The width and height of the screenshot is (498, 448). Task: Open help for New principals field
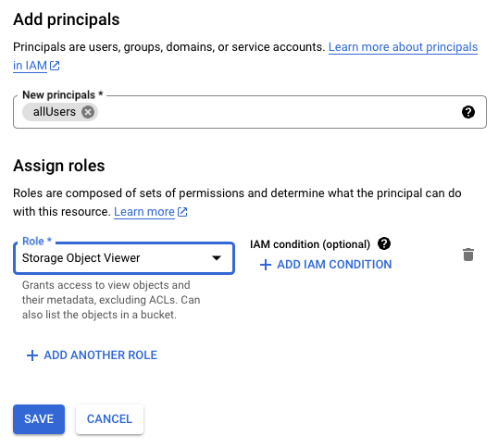[468, 112]
